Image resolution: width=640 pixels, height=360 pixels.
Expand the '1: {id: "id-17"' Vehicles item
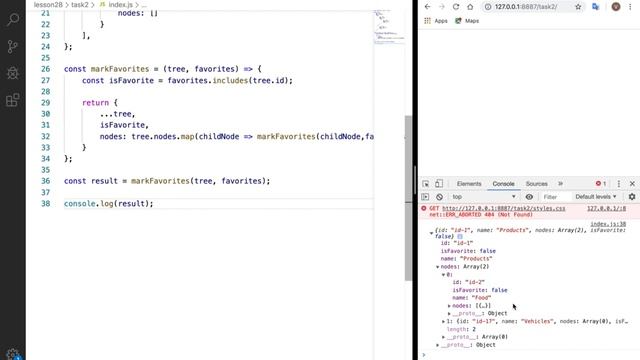click(443, 322)
